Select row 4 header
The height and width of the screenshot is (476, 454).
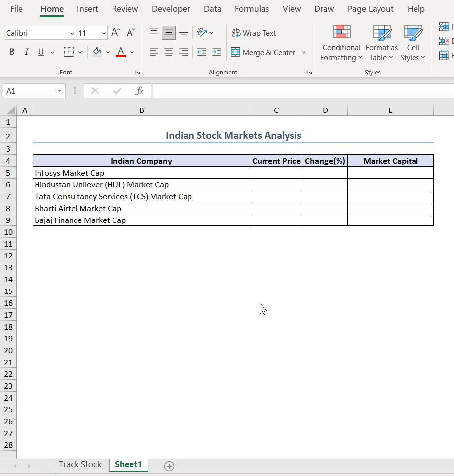tap(8, 161)
